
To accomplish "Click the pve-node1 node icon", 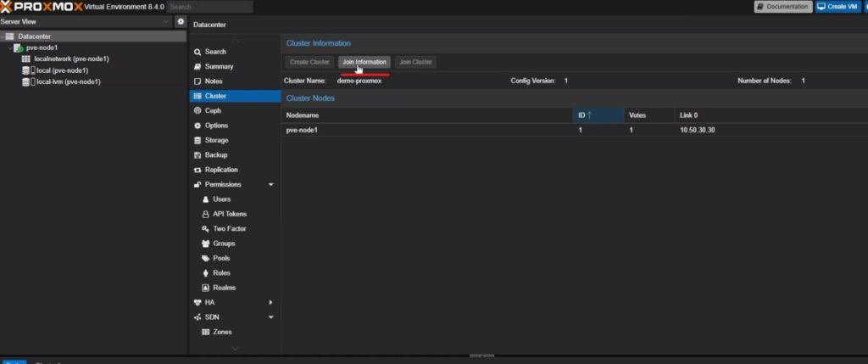I will [x=19, y=48].
